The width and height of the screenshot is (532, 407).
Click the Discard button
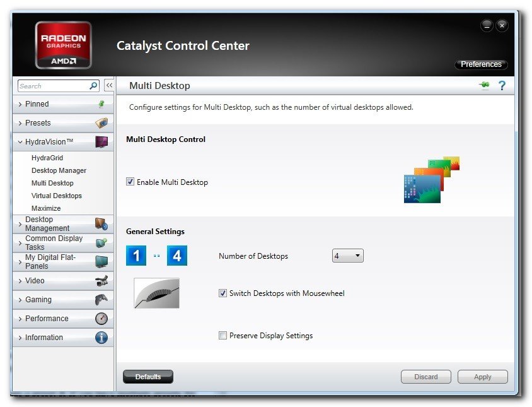click(x=426, y=377)
